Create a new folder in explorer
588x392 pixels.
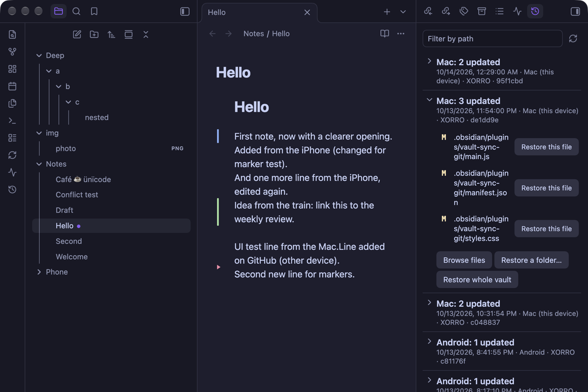pyautogui.click(x=94, y=34)
